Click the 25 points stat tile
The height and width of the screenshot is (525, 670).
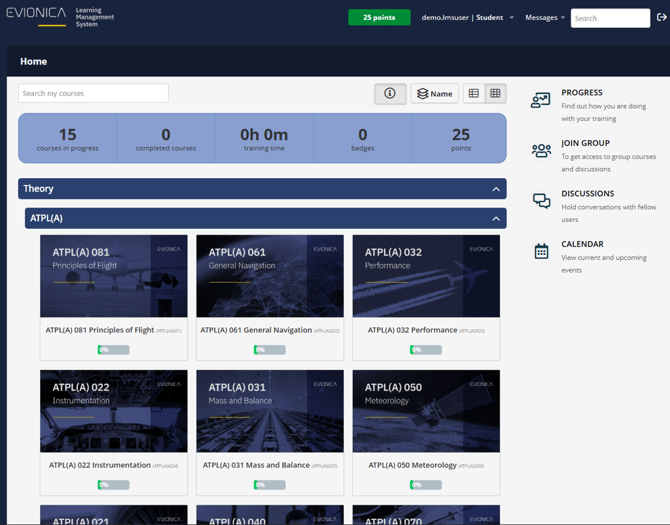(x=461, y=139)
